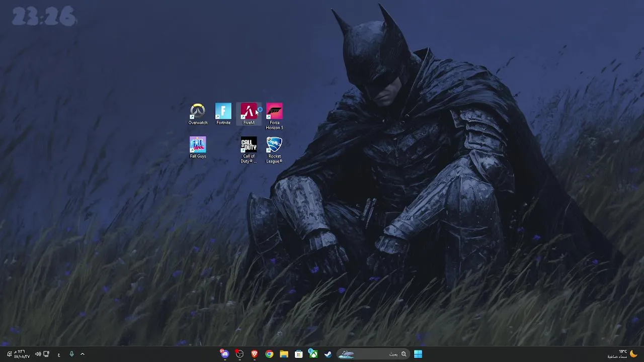Select the Fall Guys desktop shortcut
644x362 pixels.
(x=198, y=148)
